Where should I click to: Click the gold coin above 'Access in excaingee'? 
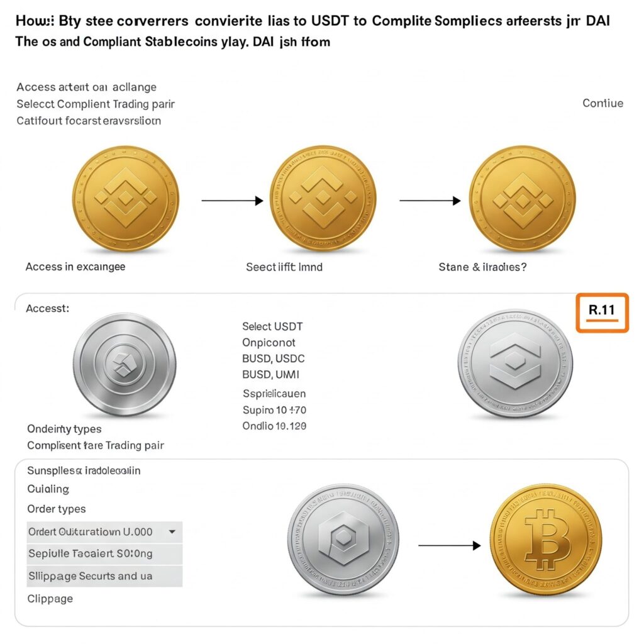coord(126,199)
